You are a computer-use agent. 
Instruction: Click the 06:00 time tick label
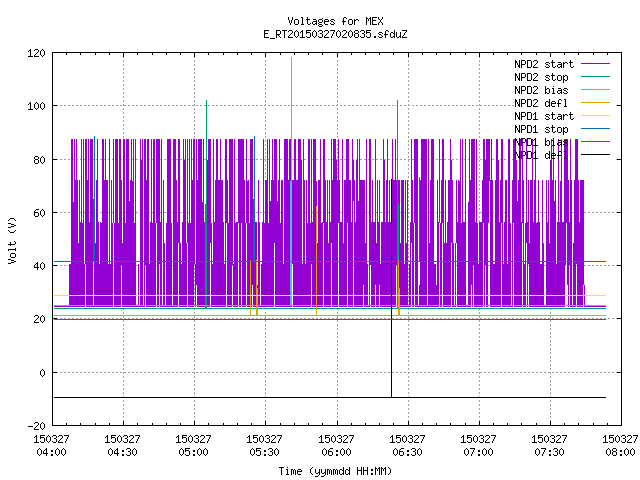tap(336, 452)
